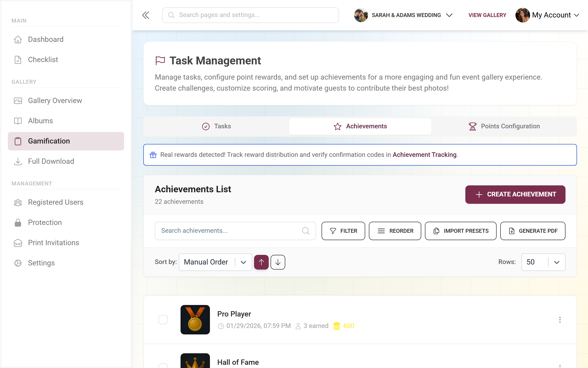The height and width of the screenshot is (368, 588).
Task: Open the Manual Order sort dropdown
Action: (x=215, y=262)
